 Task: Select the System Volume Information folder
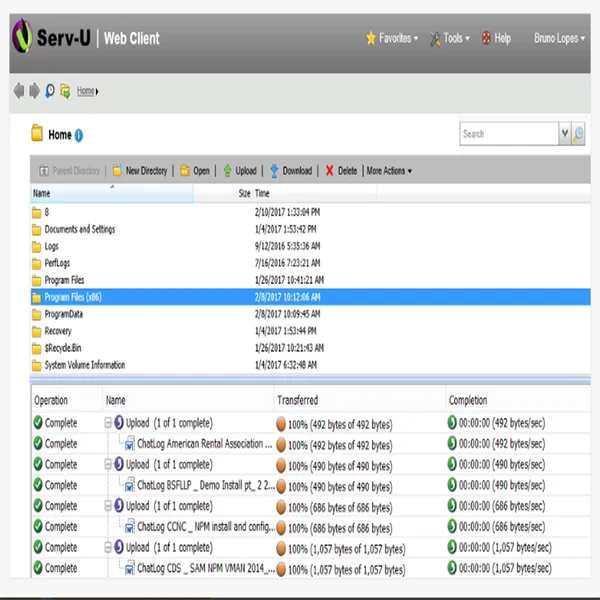point(310,365)
